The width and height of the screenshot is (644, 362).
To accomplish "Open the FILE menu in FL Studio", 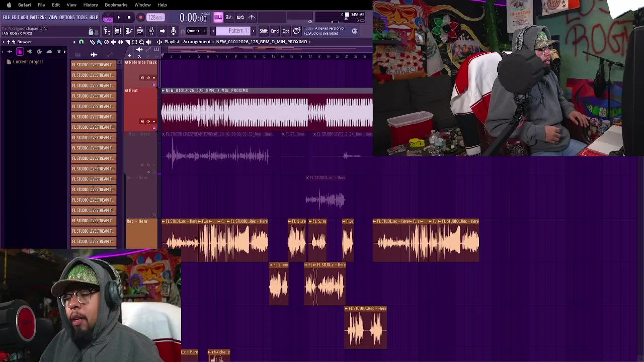I will click(x=6, y=17).
